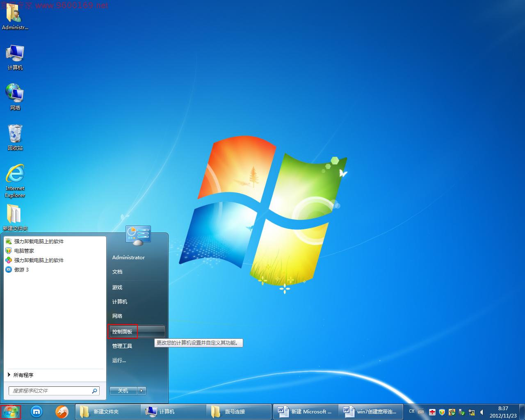Viewport: 525px width, 420px height.
Task: Click the 关机 button
Action: [123, 390]
